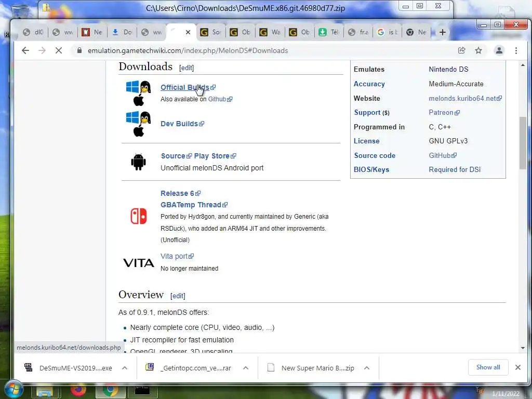
Task: Click the page scrollbar up arrow
Action: tap(523, 65)
